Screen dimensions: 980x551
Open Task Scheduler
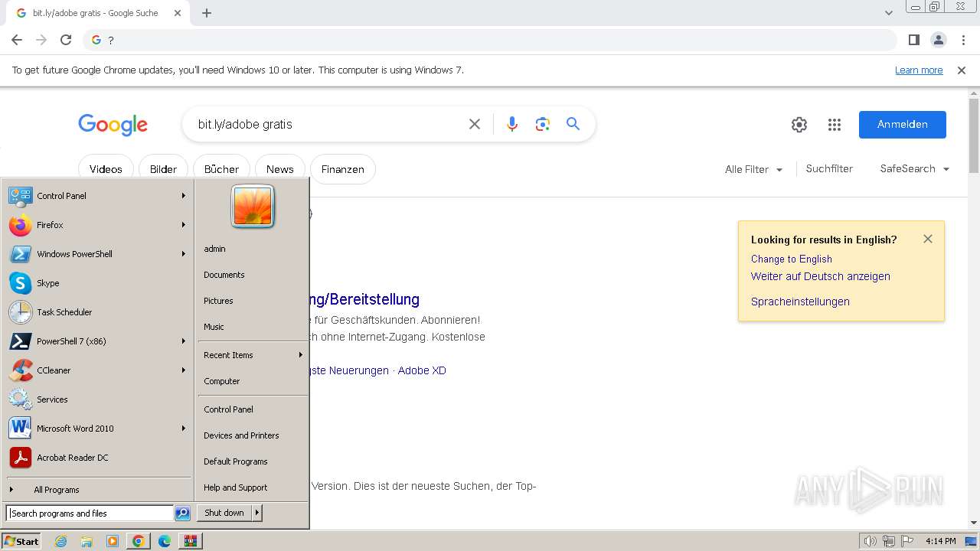point(97,312)
